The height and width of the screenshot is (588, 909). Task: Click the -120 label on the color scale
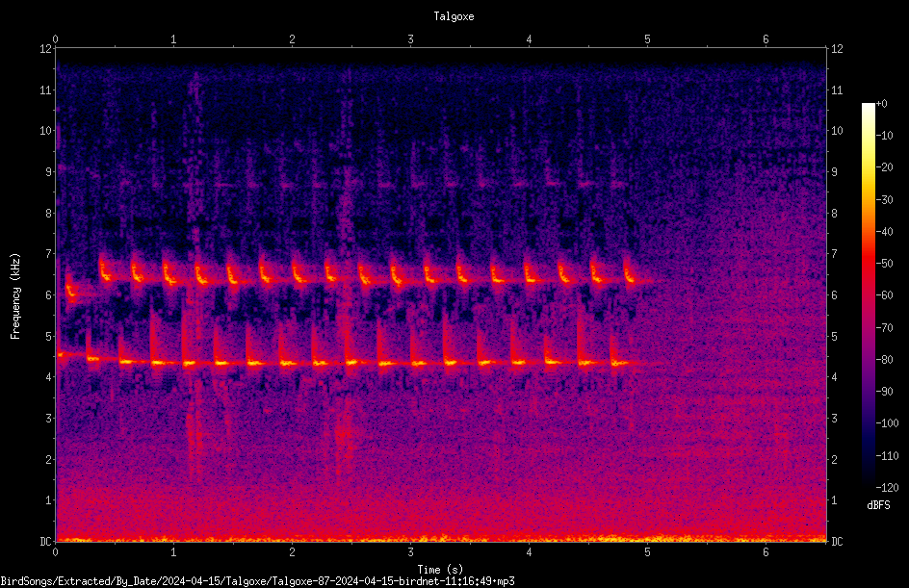click(x=888, y=488)
